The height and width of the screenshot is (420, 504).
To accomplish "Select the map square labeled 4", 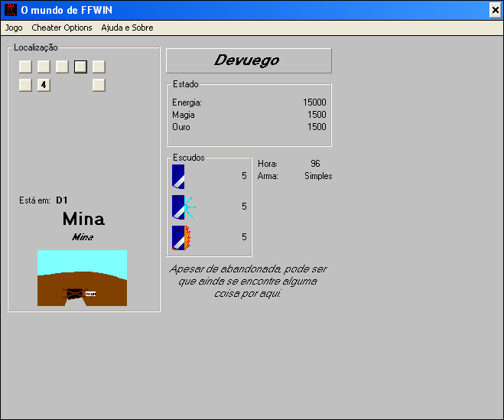I will pos(44,85).
